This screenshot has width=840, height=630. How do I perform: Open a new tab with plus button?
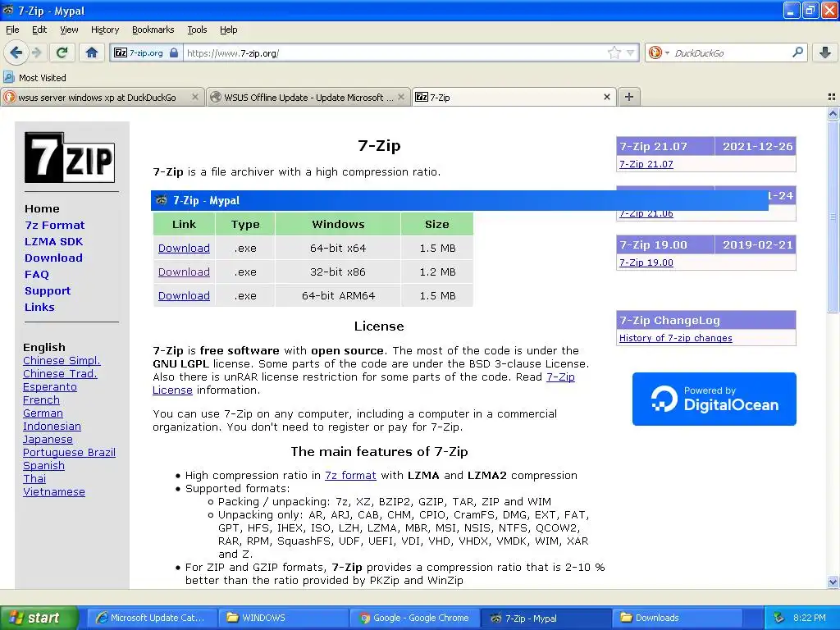click(629, 97)
